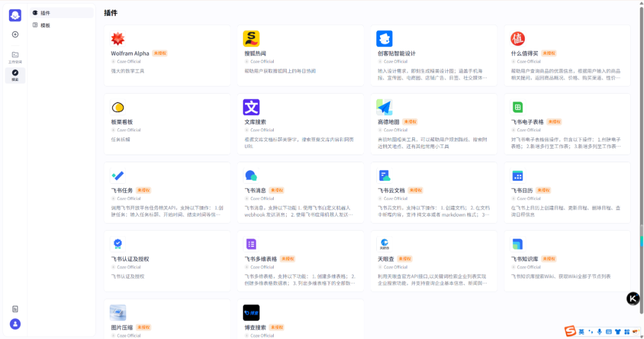Click the black K floating button
This screenshot has height=339, width=644.
pos(633,299)
